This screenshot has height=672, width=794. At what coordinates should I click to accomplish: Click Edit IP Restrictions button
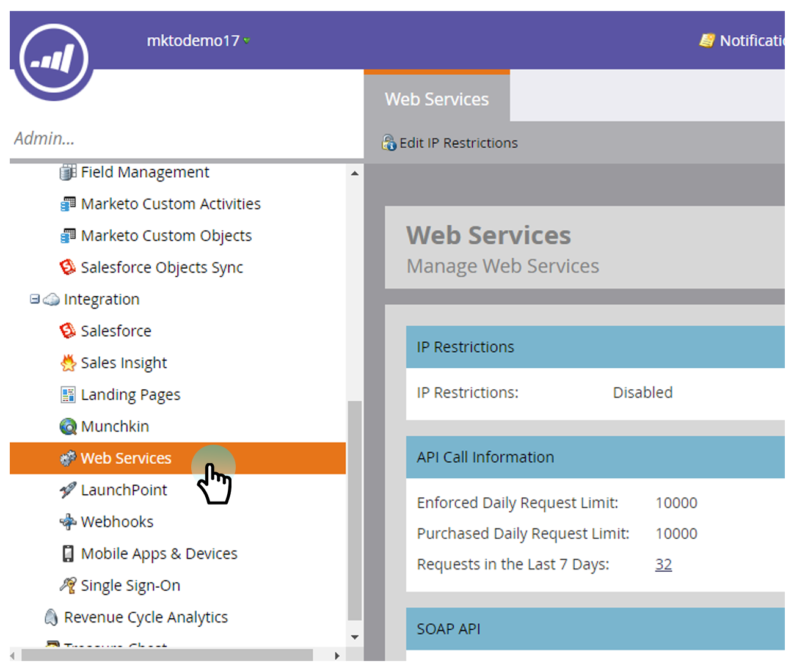coord(450,143)
